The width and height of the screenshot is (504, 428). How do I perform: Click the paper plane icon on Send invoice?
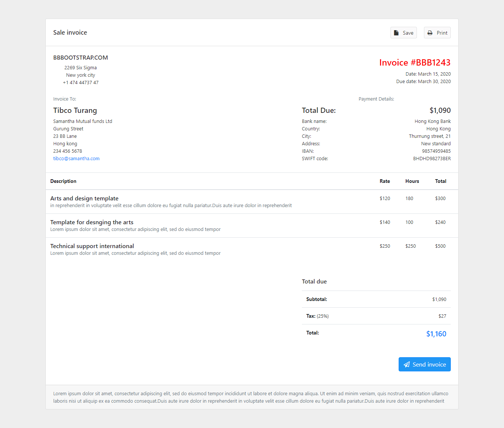click(407, 364)
